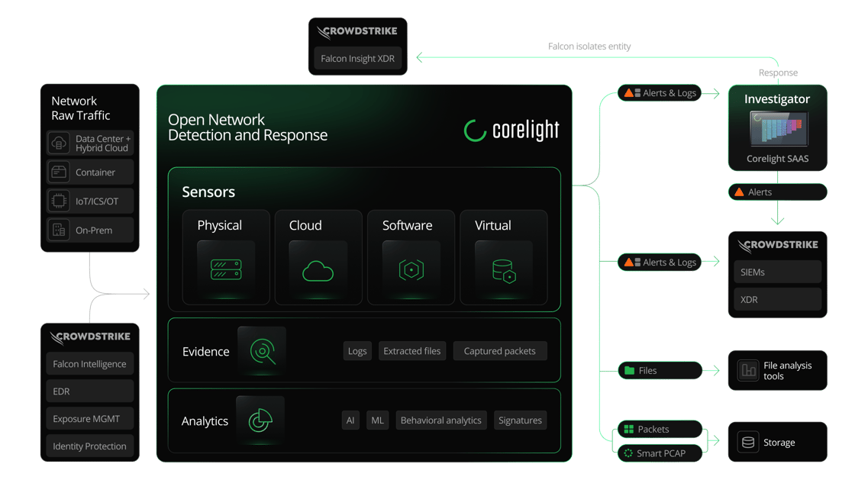Click the Storage database icon
This screenshot has height=480, width=868.
pos(748,442)
